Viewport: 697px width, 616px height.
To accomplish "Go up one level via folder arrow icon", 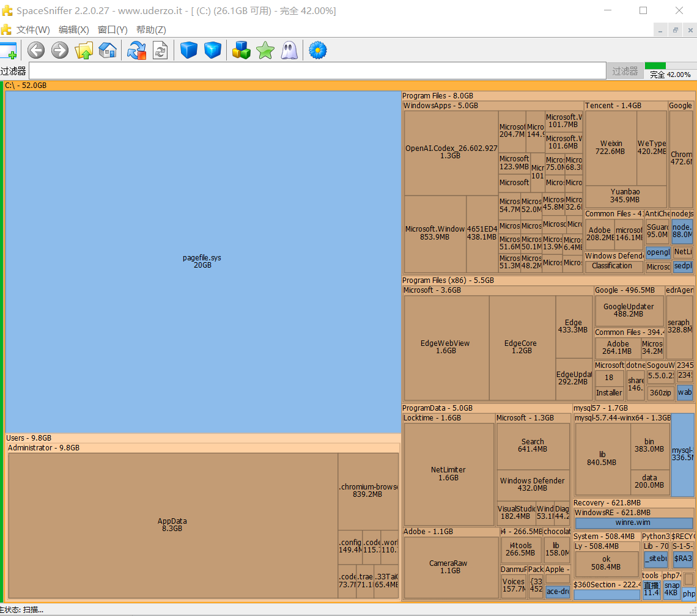I will pyautogui.click(x=84, y=50).
